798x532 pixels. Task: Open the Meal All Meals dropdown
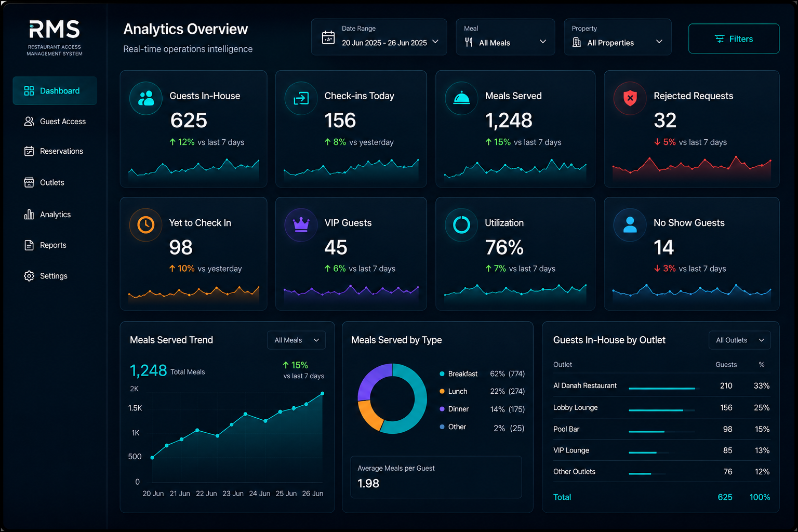tap(506, 37)
